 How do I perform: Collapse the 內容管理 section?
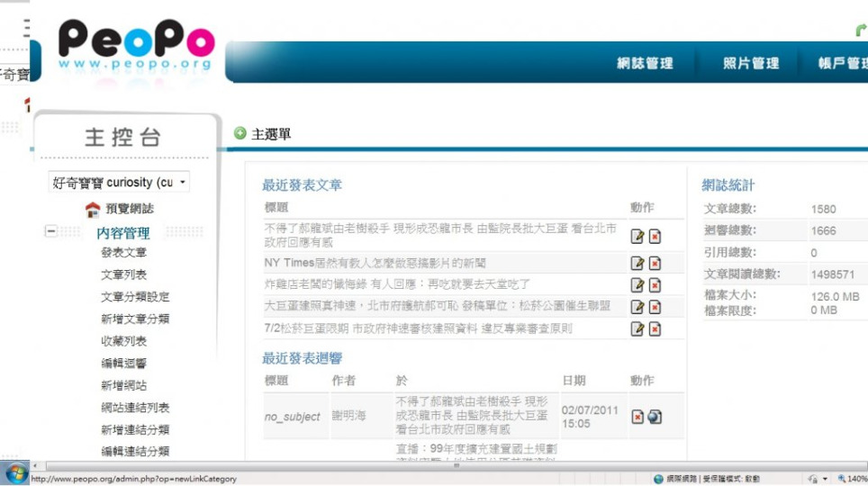click(51, 232)
